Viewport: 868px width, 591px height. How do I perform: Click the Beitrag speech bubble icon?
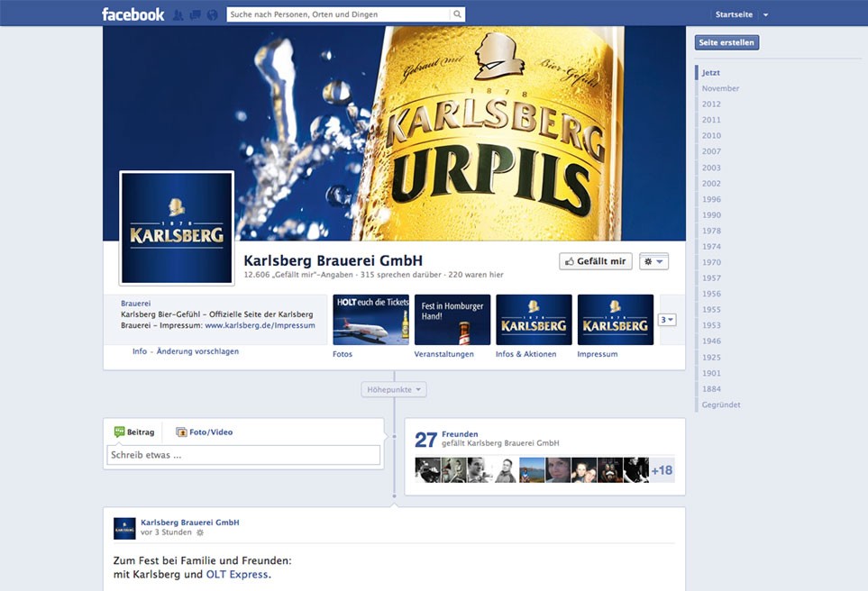tap(119, 432)
